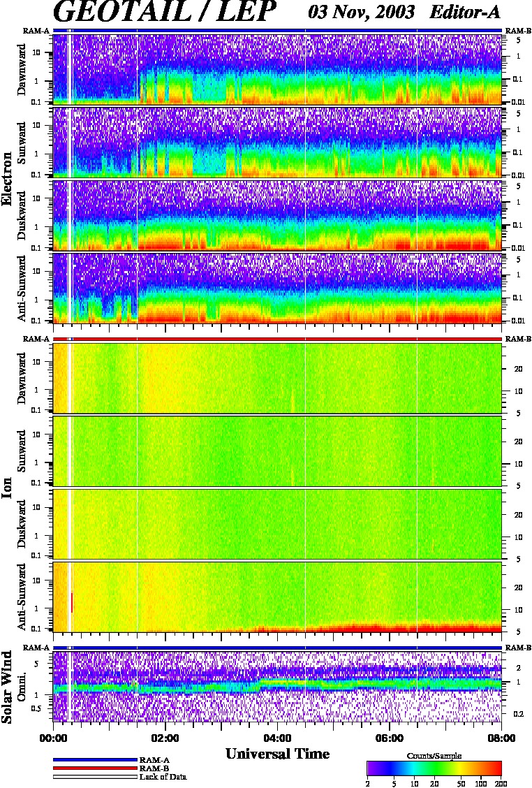Click the 08:00 time axis label

[x=501, y=738]
